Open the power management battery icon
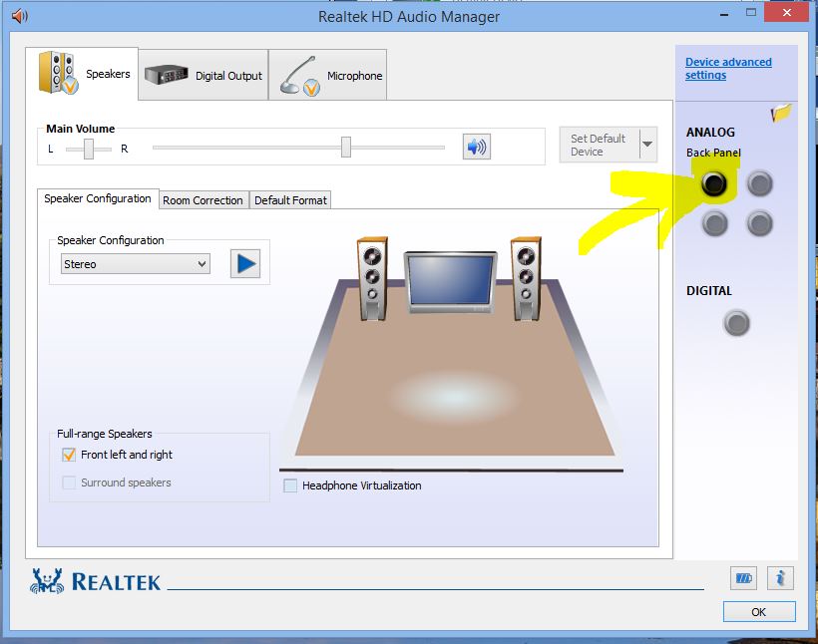The width and height of the screenshot is (818, 644). click(743, 578)
